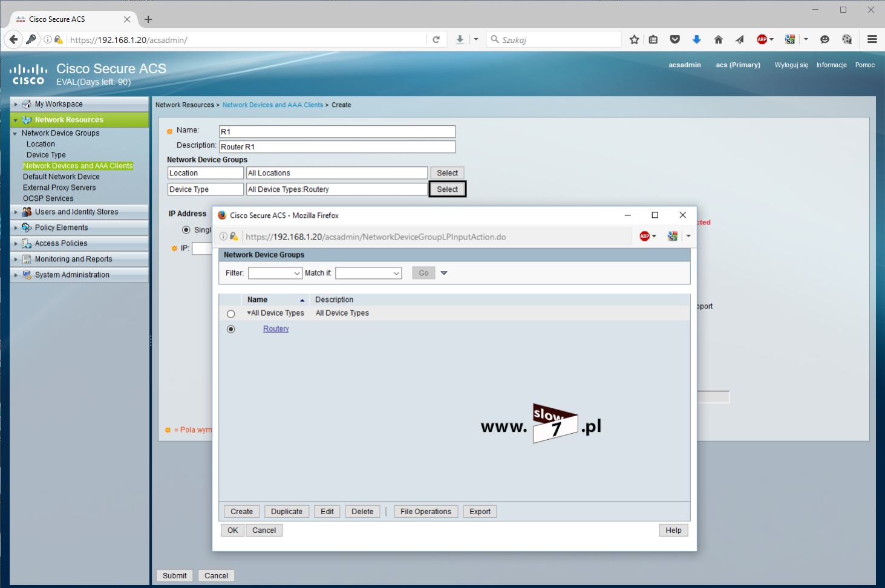
Task: Open External Proxy Servers item
Action: coord(59,188)
